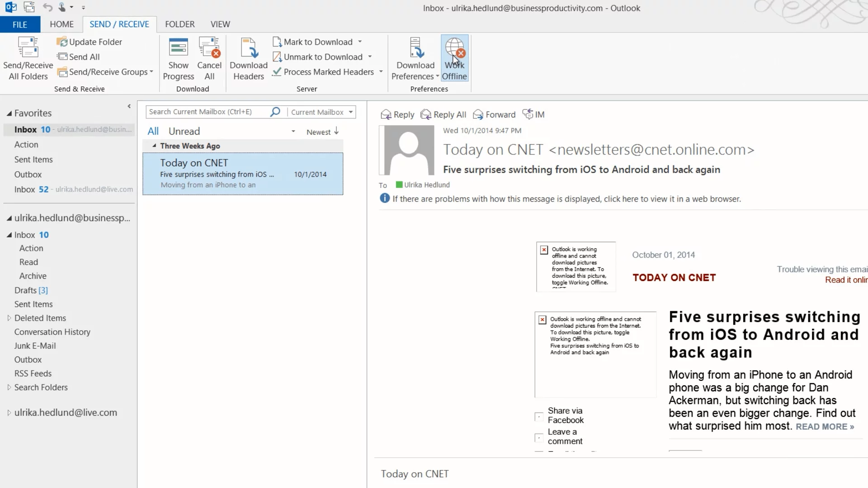Click the Reply All button

pyautogui.click(x=443, y=115)
